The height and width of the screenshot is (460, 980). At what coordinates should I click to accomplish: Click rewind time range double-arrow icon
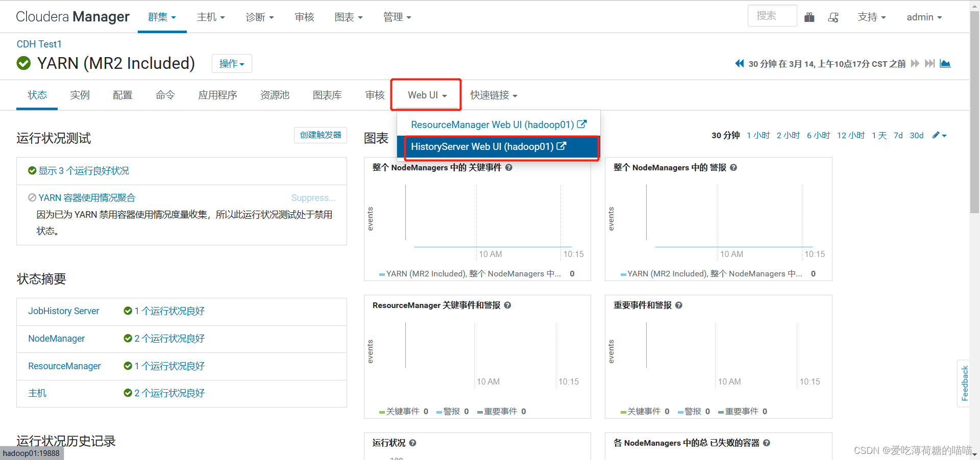click(740, 64)
